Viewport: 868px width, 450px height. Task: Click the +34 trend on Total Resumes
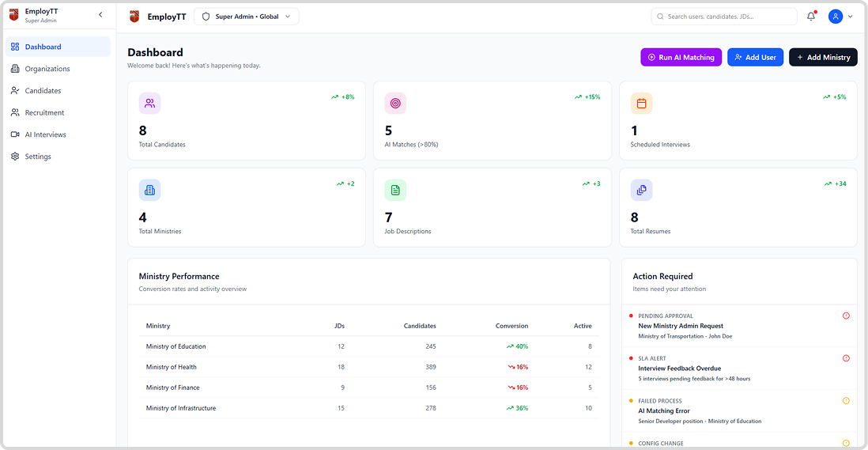(835, 183)
